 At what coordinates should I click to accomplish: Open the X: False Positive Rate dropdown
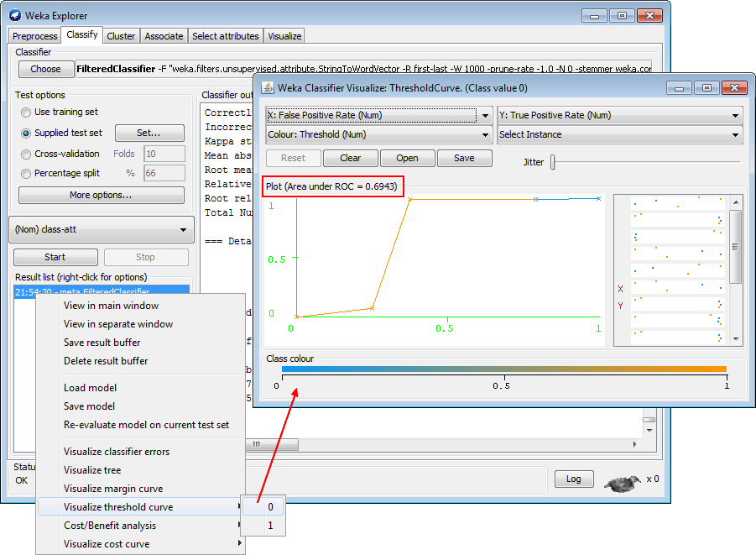tap(378, 116)
